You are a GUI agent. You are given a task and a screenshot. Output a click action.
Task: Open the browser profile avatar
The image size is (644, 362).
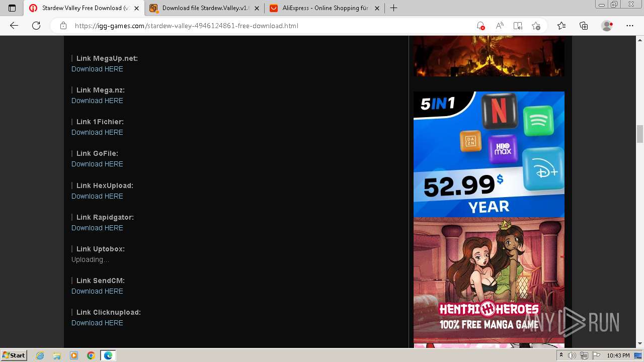click(x=607, y=26)
